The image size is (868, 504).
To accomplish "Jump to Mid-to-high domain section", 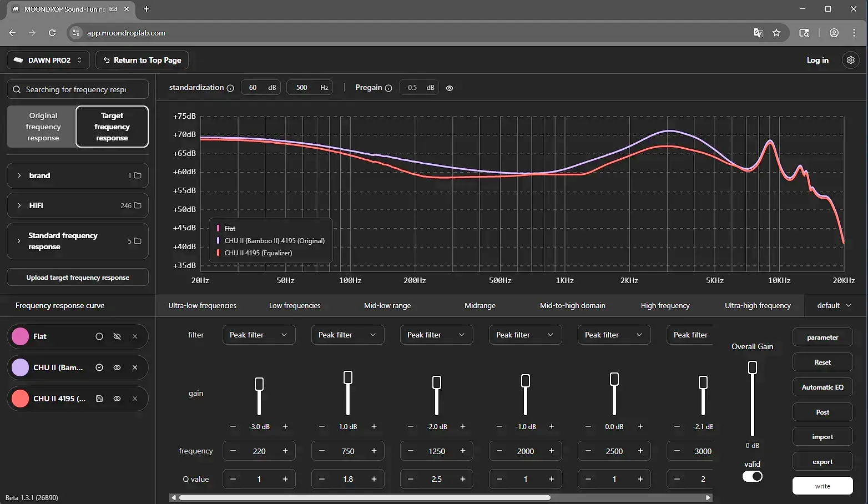I will [x=573, y=305].
